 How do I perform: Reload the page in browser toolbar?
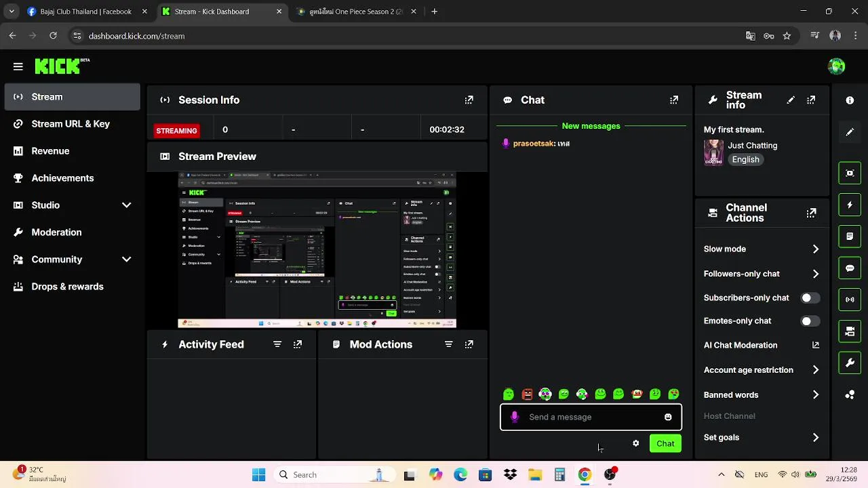(53, 36)
